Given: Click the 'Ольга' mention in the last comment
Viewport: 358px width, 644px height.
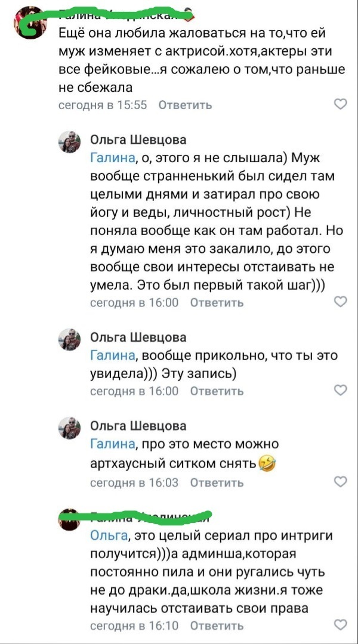Looking at the screenshot, I should point(108,535).
